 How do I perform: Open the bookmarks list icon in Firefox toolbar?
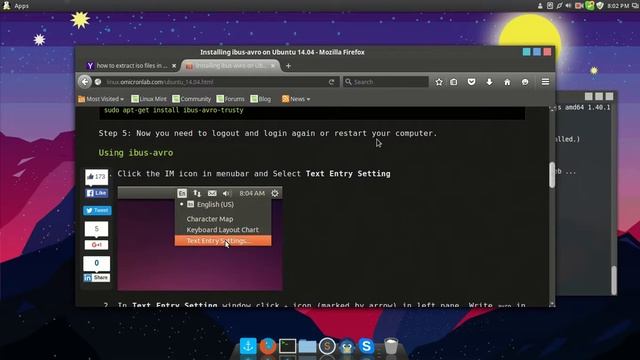pos(453,82)
